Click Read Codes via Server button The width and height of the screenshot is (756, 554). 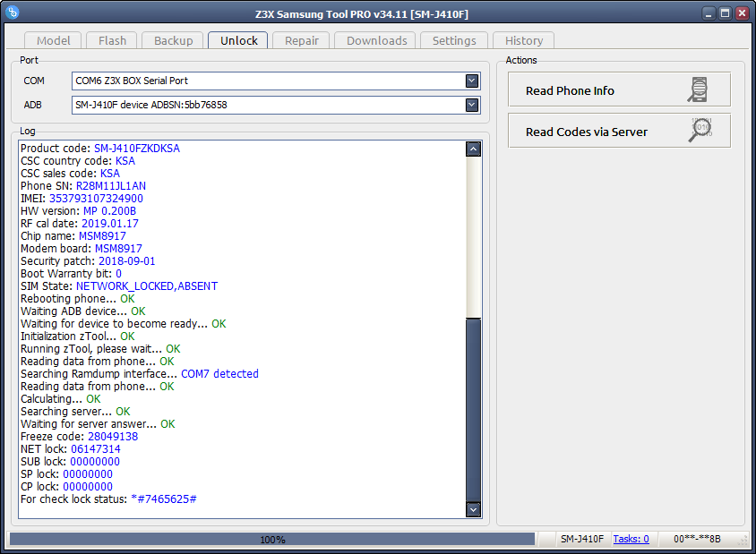tap(619, 131)
